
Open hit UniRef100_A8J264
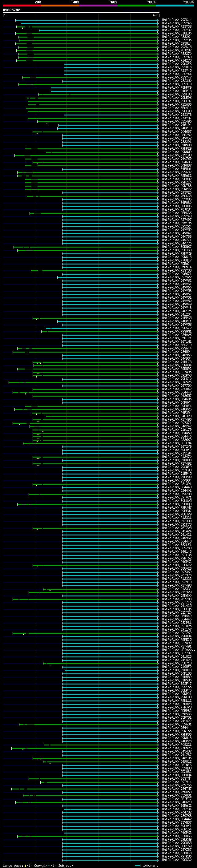176,37
